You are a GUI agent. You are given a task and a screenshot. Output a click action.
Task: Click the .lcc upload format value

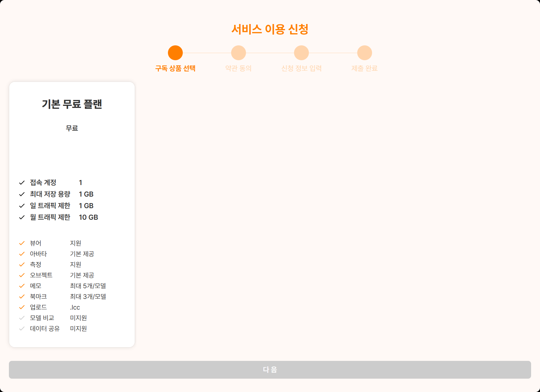[75, 307]
